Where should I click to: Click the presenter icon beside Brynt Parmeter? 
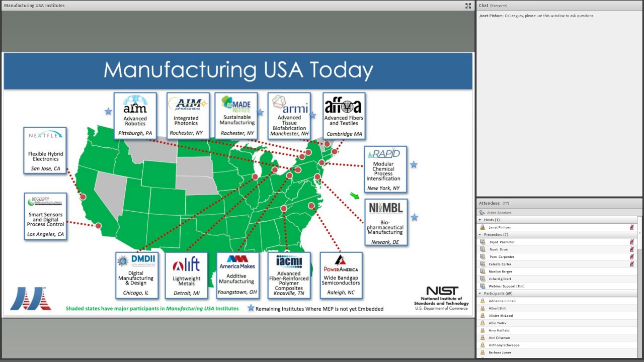(x=482, y=242)
